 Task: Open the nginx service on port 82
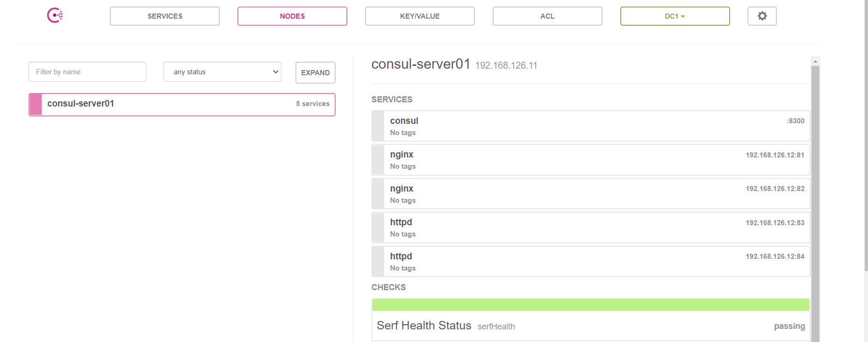(591, 194)
